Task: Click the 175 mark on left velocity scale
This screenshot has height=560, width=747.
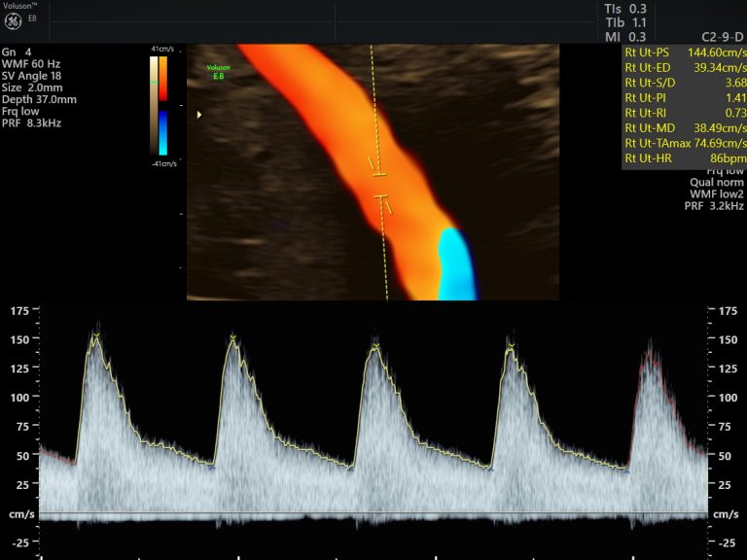Action: click(x=19, y=310)
